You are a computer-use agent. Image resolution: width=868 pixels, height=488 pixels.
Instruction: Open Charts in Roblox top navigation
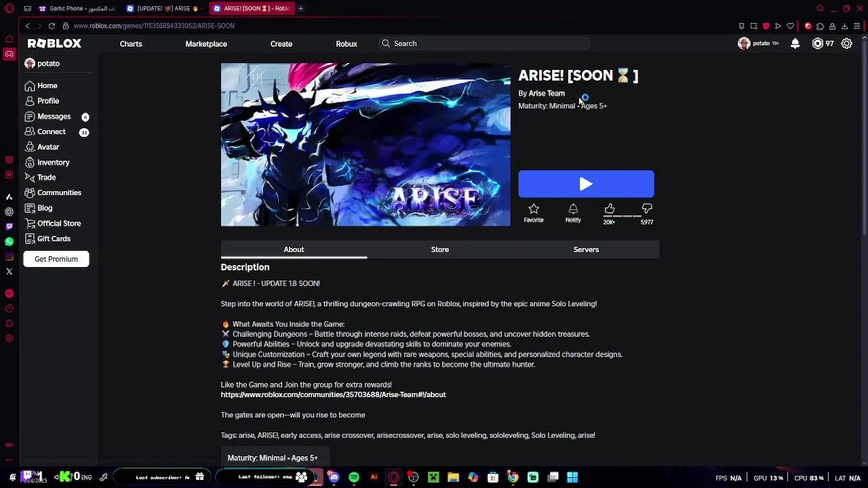coord(131,43)
